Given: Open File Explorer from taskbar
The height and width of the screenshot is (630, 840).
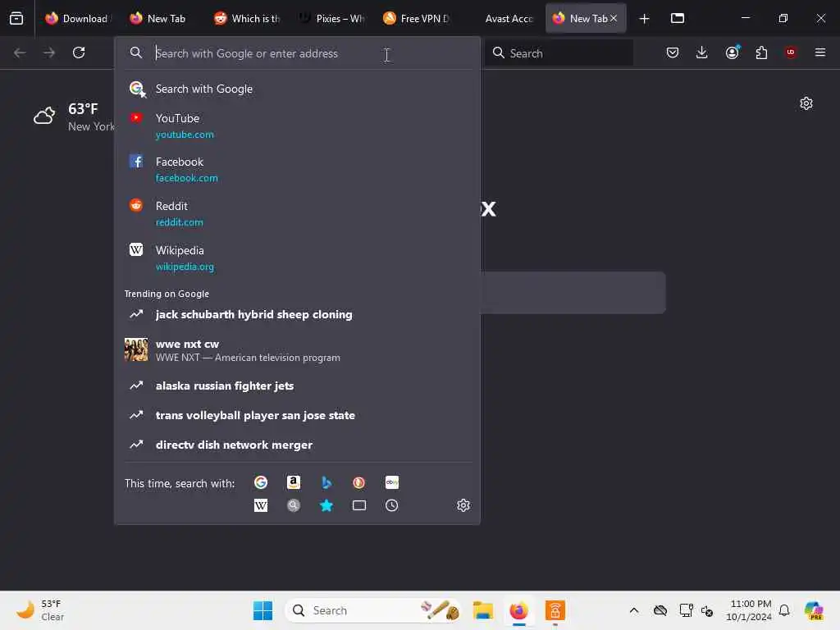Looking at the screenshot, I should pyautogui.click(x=482, y=610).
